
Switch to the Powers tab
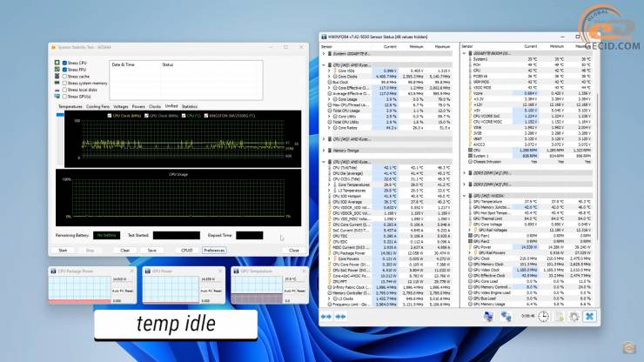coord(138,106)
